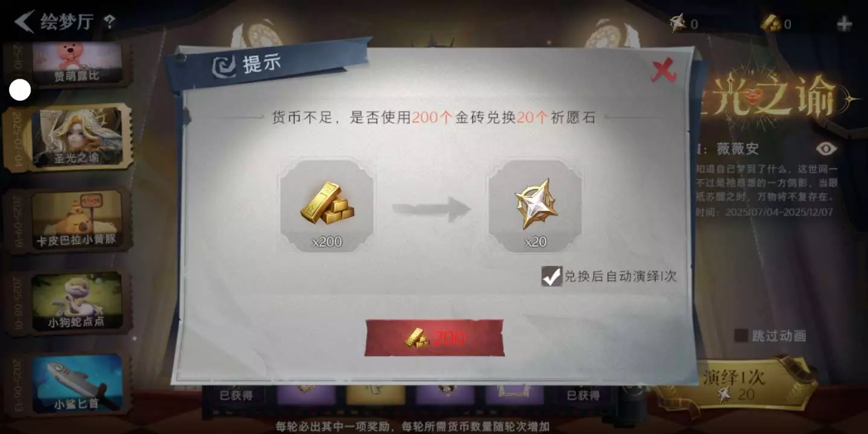Image resolution: width=868 pixels, height=434 pixels.
Task: Confirm exchange with red 200 gold button
Action: [434, 338]
